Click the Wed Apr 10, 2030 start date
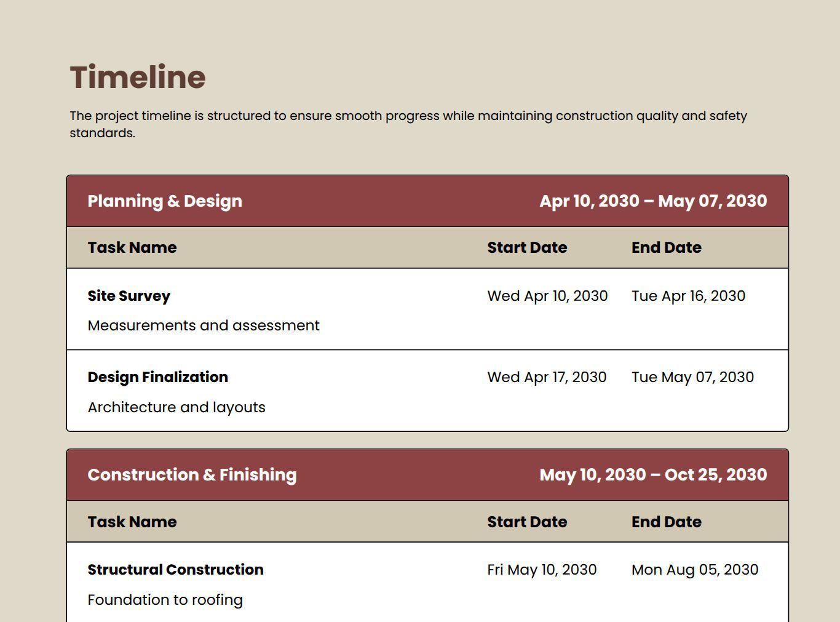 tap(547, 296)
